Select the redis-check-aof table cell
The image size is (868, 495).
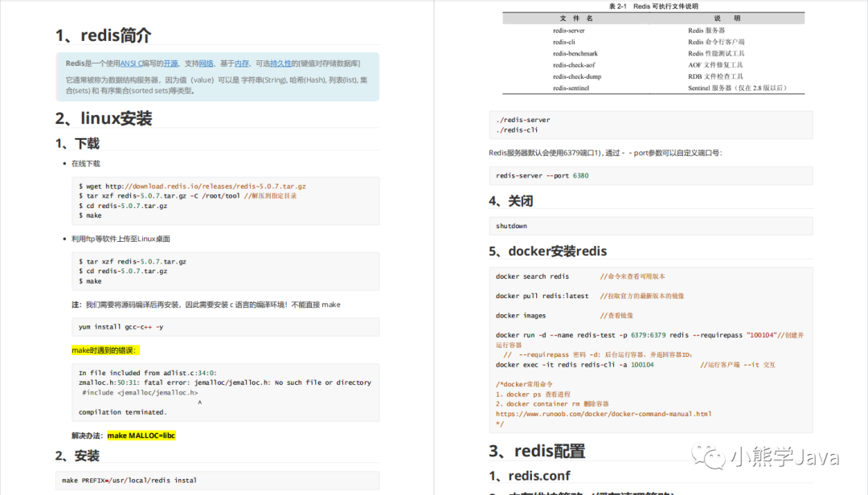[574, 65]
